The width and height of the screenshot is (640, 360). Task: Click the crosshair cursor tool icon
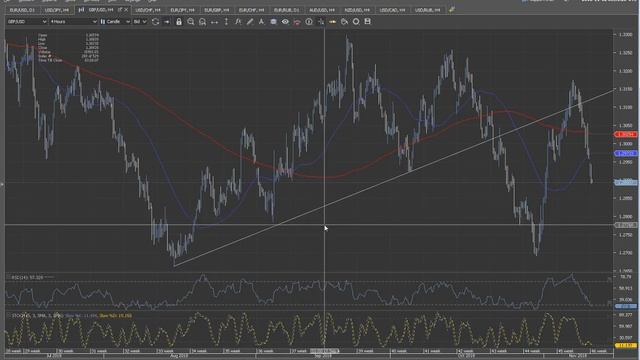(321, 22)
